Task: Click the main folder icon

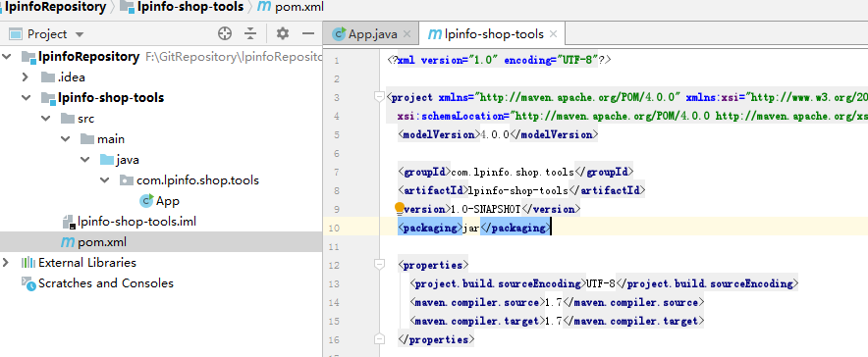Action: point(87,139)
